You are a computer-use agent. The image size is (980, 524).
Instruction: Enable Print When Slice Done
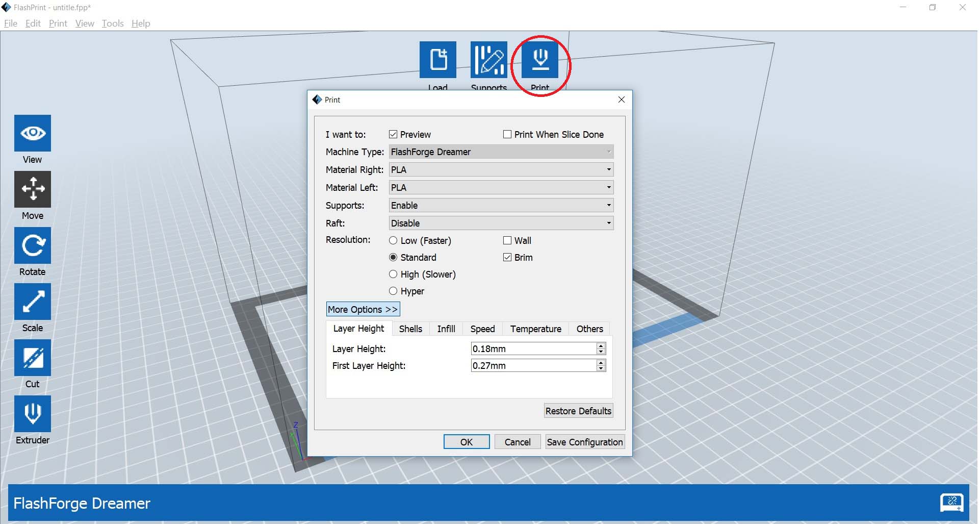507,134
